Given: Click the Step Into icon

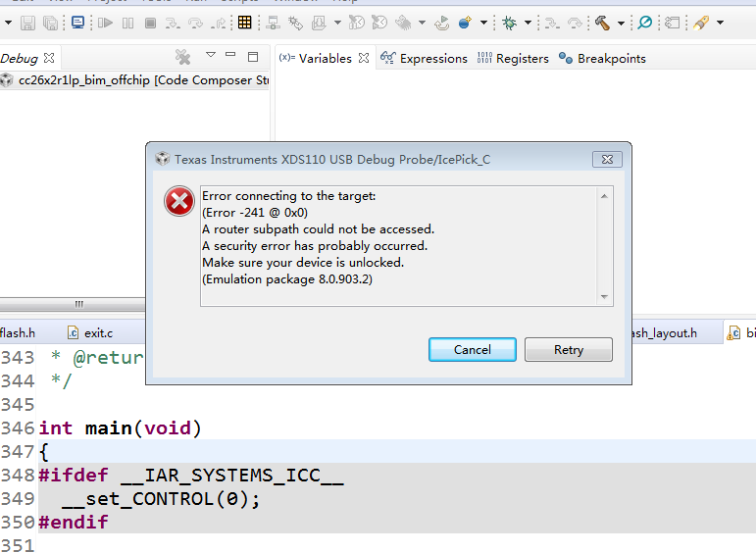Looking at the screenshot, I should [173, 23].
